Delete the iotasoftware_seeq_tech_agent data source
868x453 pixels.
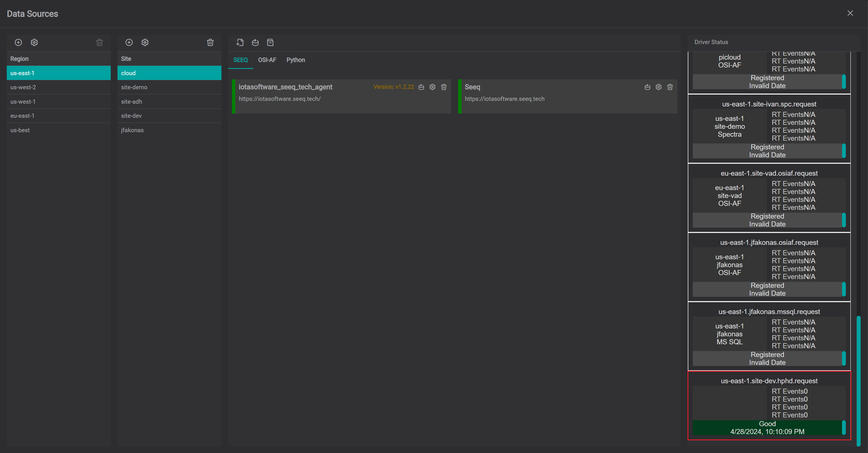click(444, 87)
